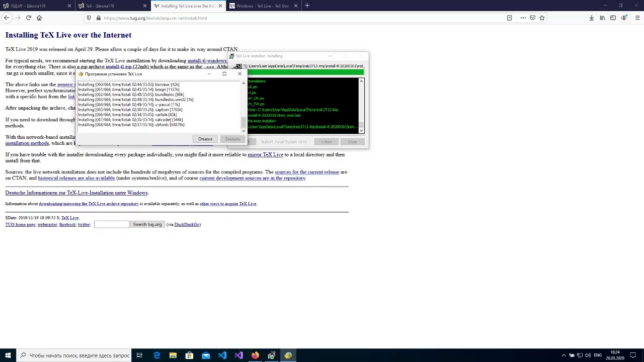
Task: Open File Explorer from taskbar
Action: pyautogui.click(x=173, y=355)
